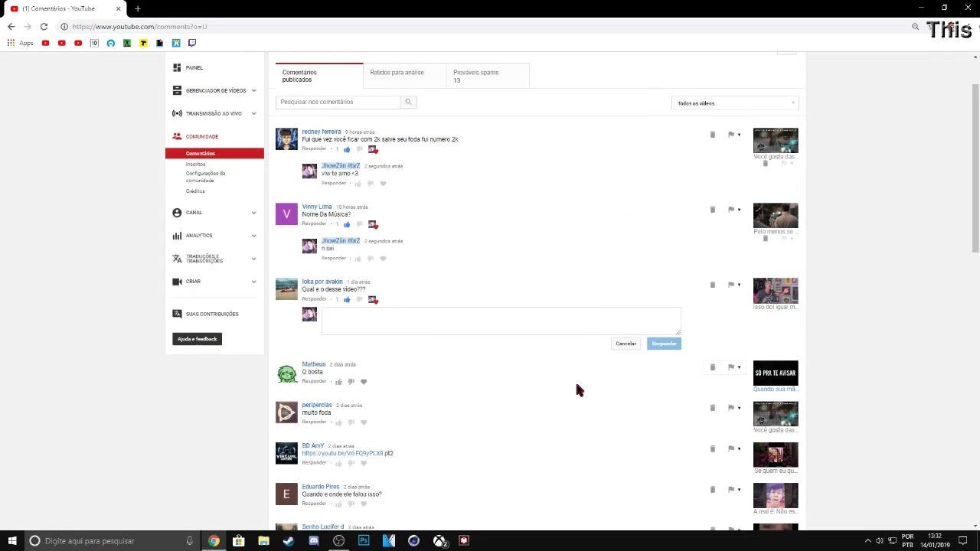Click the Cancelar button under the reply box
The image size is (980, 551).
[626, 344]
